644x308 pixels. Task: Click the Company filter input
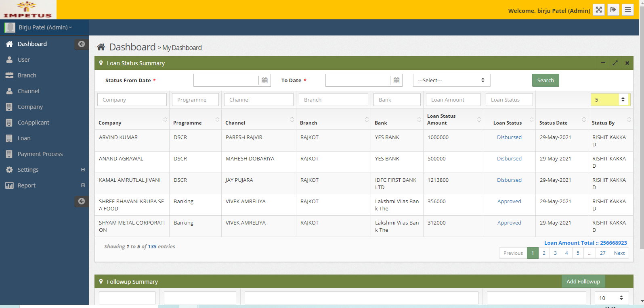[132, 100]
